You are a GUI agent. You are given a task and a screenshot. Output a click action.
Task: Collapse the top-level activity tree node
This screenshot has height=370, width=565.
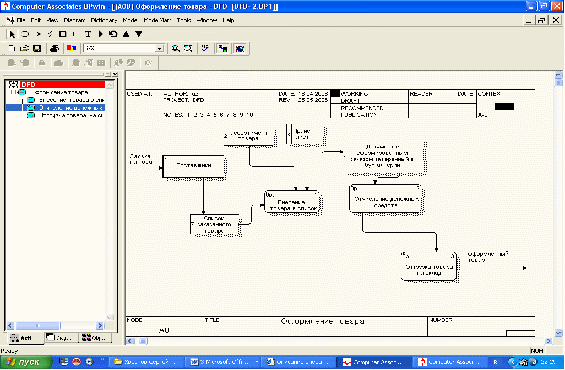point(13,92)
